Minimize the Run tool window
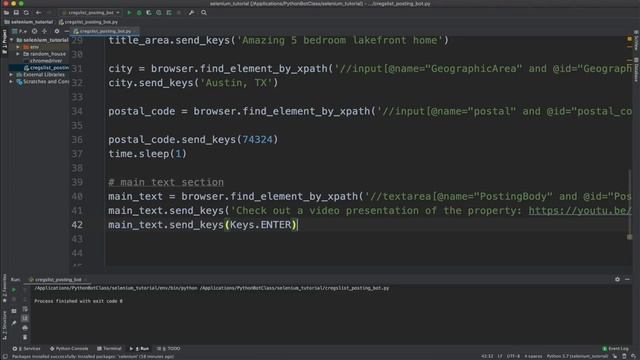The height and width of the screenshot is (360, 640). coord(627,279)
